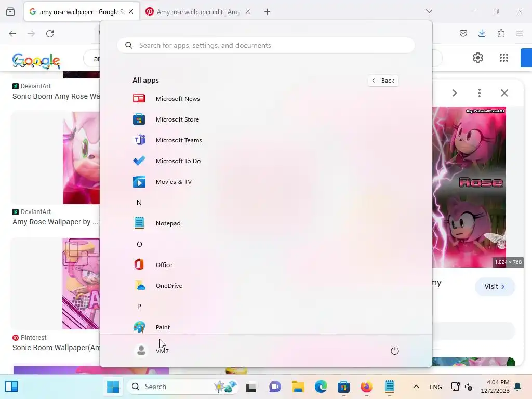Click the taskbar Search box
This screenshot has height=399, width=532.
(182, 387)
